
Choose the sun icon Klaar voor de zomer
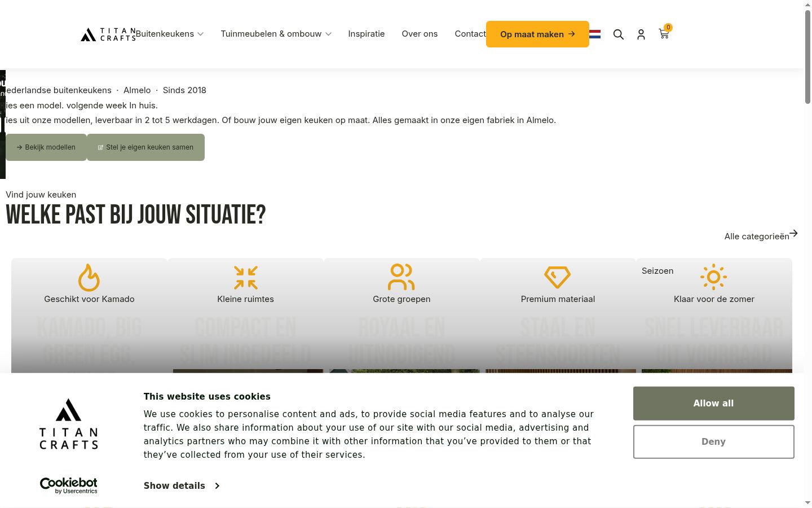click(713, 277)
